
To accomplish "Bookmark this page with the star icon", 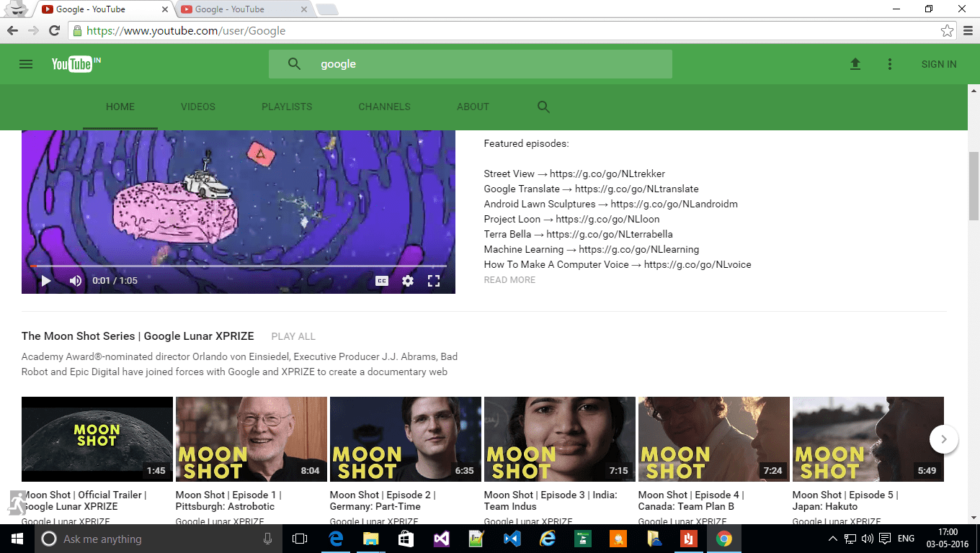I will (947, 31).
